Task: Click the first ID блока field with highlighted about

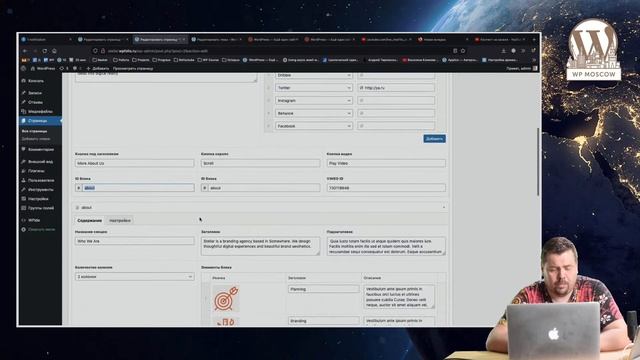Action: [x=138, y=188]
